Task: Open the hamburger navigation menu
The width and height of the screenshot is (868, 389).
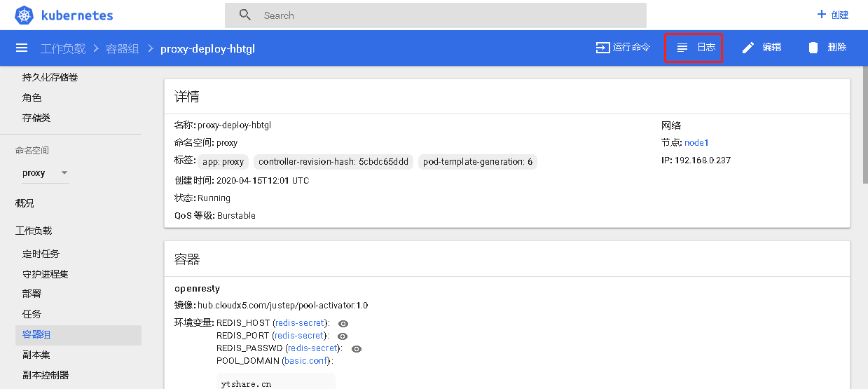Action: [x=22, y=48]
